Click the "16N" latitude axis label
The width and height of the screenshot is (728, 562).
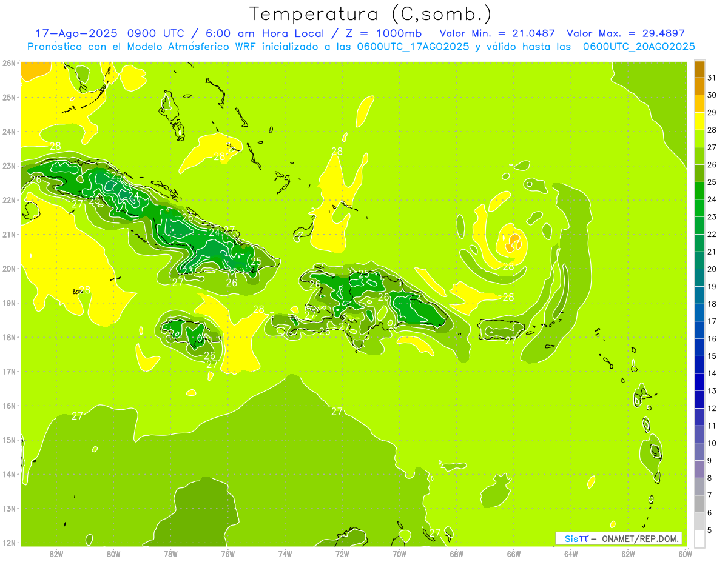(x=8, y=406)
